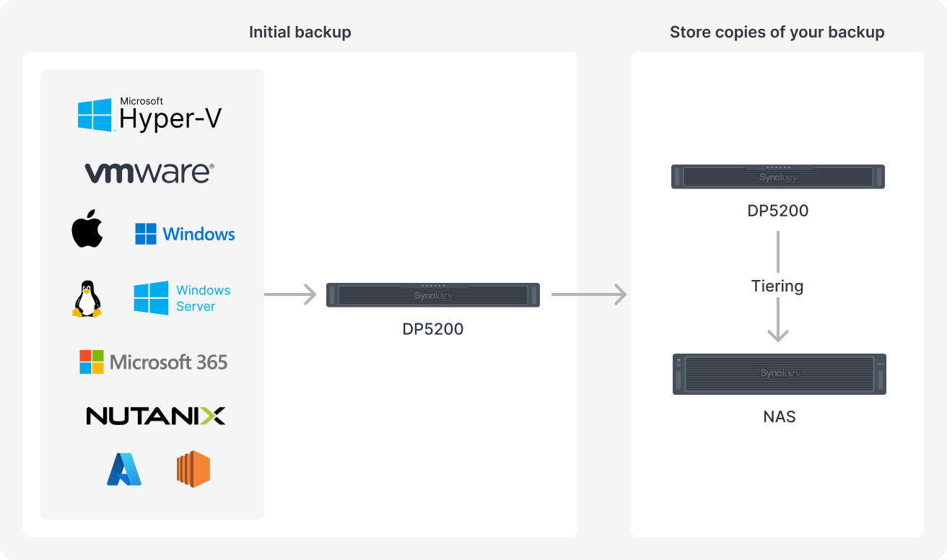Click the top DP5200 device in Store copies

[x=778, y=177]
